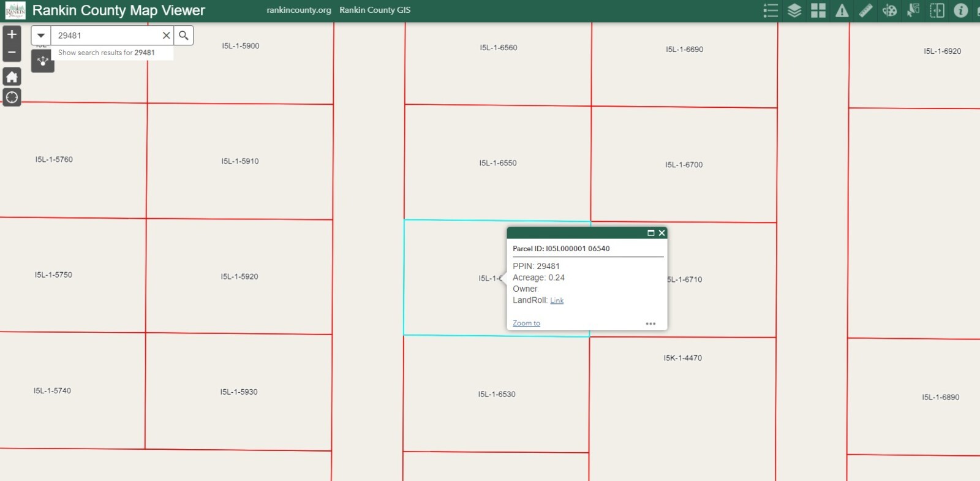
Task: Open the LandRoll Link in popup
Action: pos(557,301)
